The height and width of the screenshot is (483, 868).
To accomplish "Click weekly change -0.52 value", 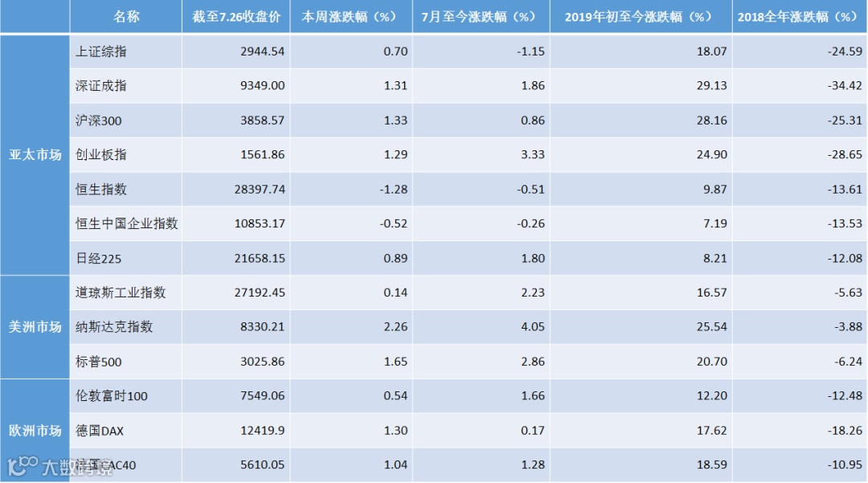I will tap(394, 223).
